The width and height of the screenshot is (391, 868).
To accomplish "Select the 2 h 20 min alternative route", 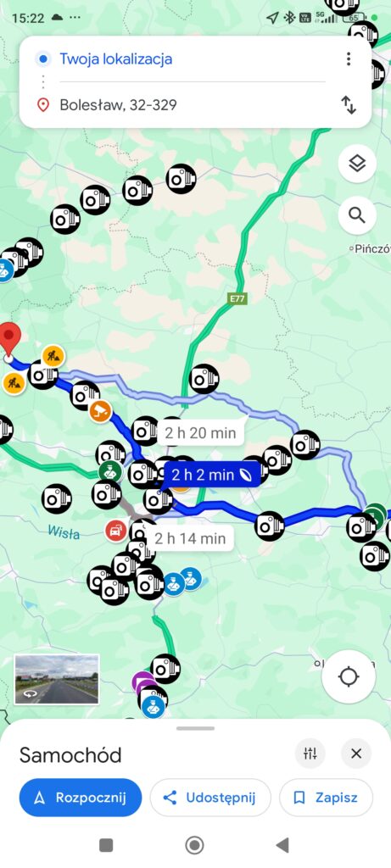I will tap(200, 433).
